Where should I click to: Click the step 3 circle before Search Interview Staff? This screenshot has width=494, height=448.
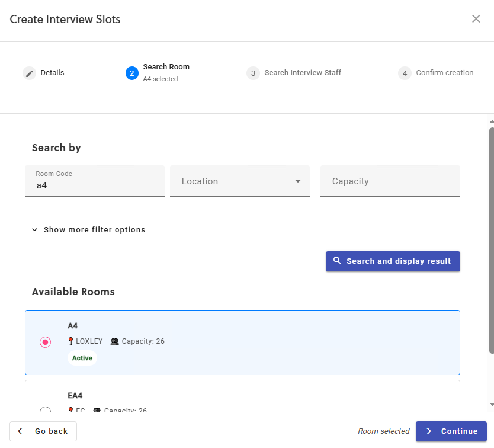(x=253, y=72)
